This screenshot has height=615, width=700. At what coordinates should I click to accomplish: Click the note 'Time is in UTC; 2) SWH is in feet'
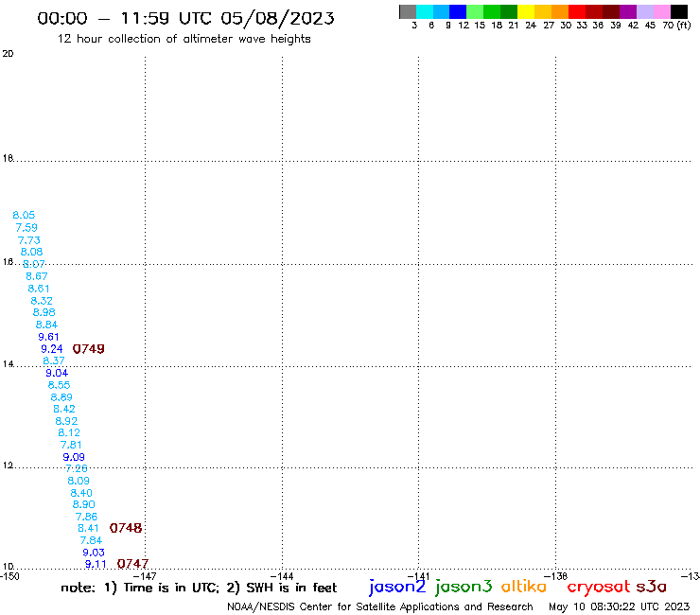[231, 588]
